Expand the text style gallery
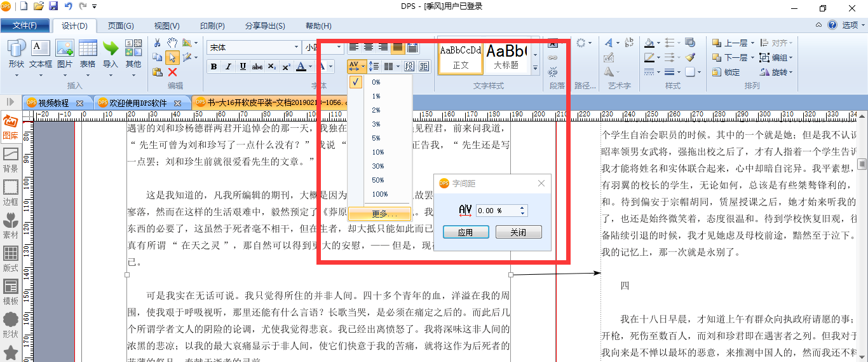This screenshot has height=362, width=868. pos(535,67)
